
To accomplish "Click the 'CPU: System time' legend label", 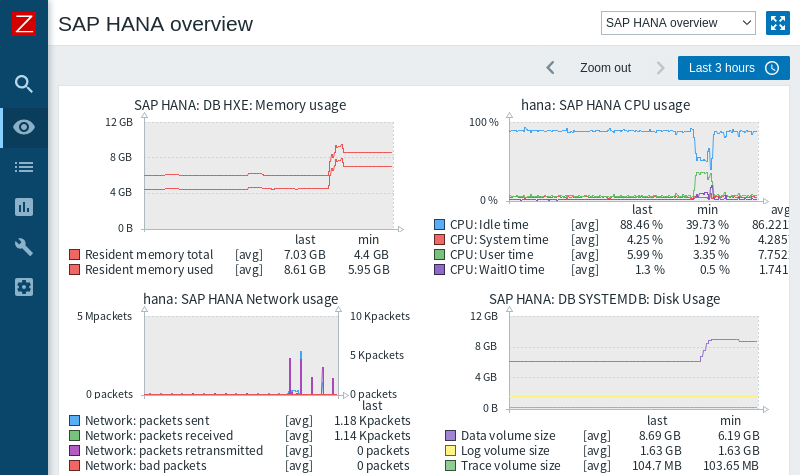I will (499, 239).
